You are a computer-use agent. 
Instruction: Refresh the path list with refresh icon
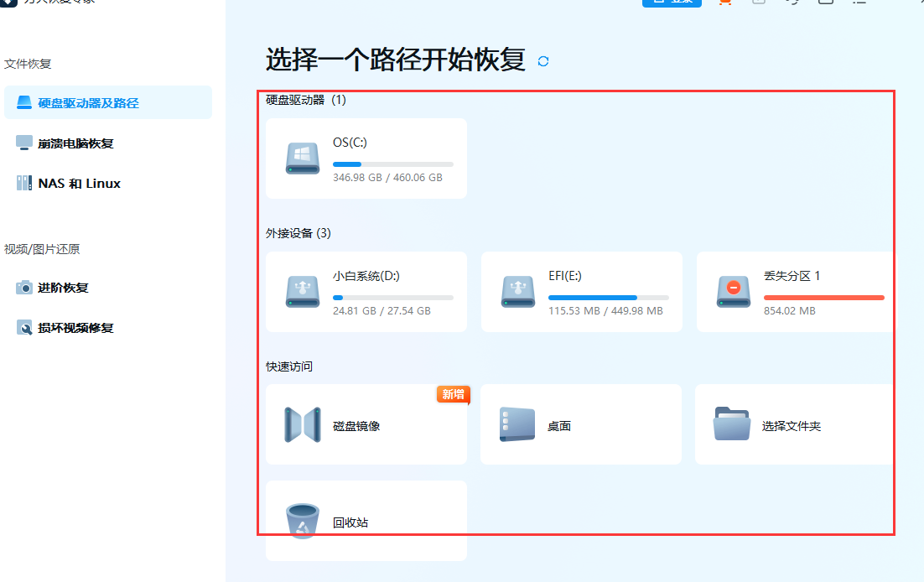tap(542, 61)
